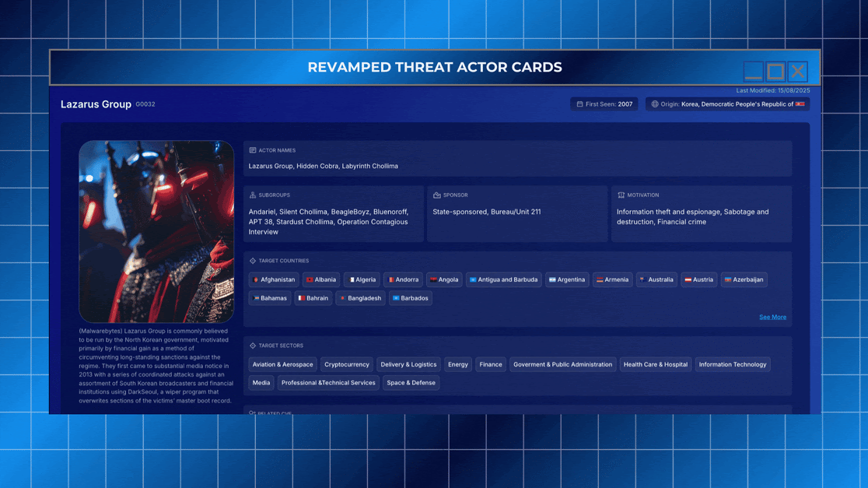Maximize the threat actor cards window
Viewport: 868px width, 488px height.
[x=775, y=72]
